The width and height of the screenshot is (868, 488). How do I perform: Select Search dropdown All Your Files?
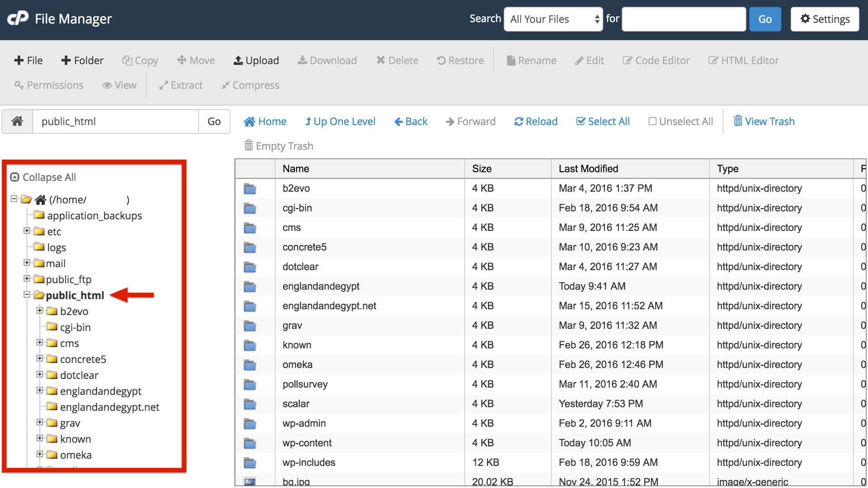552,19
